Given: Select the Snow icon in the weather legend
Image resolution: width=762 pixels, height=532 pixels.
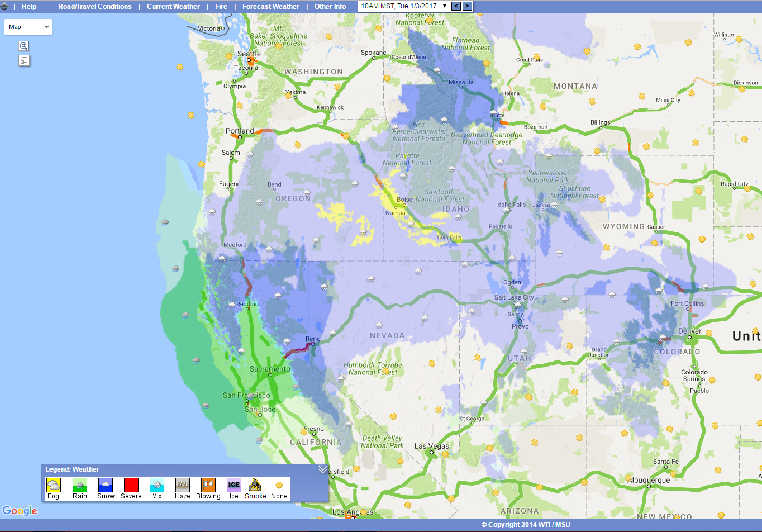Looking at the screenshot, I should coord(105,486).
